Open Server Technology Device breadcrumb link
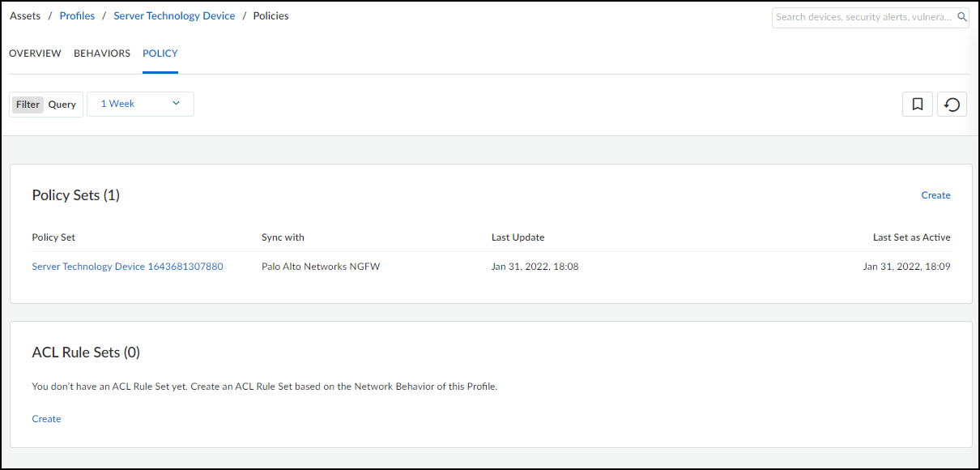The image size is (980, 470). 174,16
